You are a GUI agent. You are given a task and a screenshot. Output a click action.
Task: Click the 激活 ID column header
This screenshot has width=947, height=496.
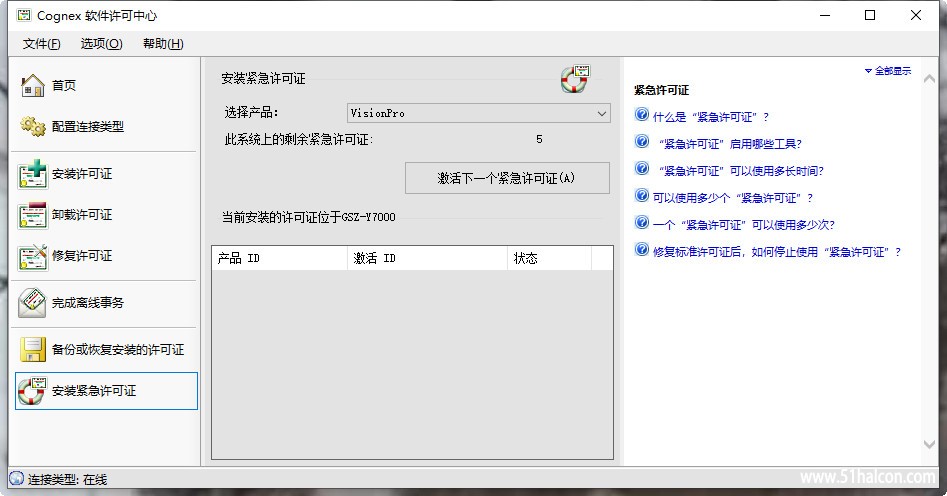click(428, 258)
